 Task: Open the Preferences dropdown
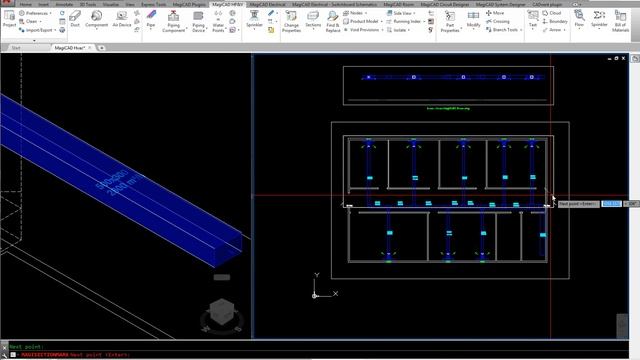[x=36, y=13]
